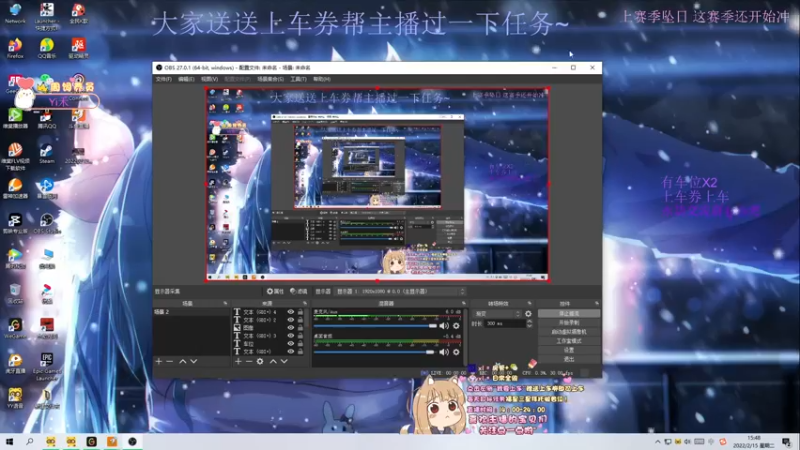Viewport: 800px width, 450px height.
Task: Remove the selected scene with minus icon
Action: (170, 361)
